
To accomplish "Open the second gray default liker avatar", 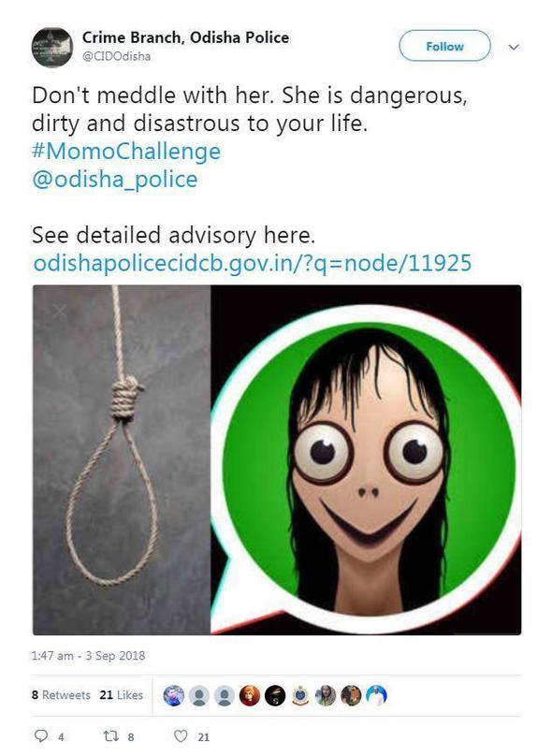I will click(225, 696).
